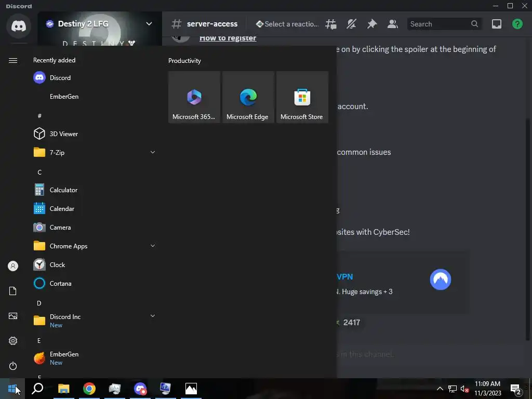Open Cortana app
This screenshot has width=532, height=399.
pos(95,283)
